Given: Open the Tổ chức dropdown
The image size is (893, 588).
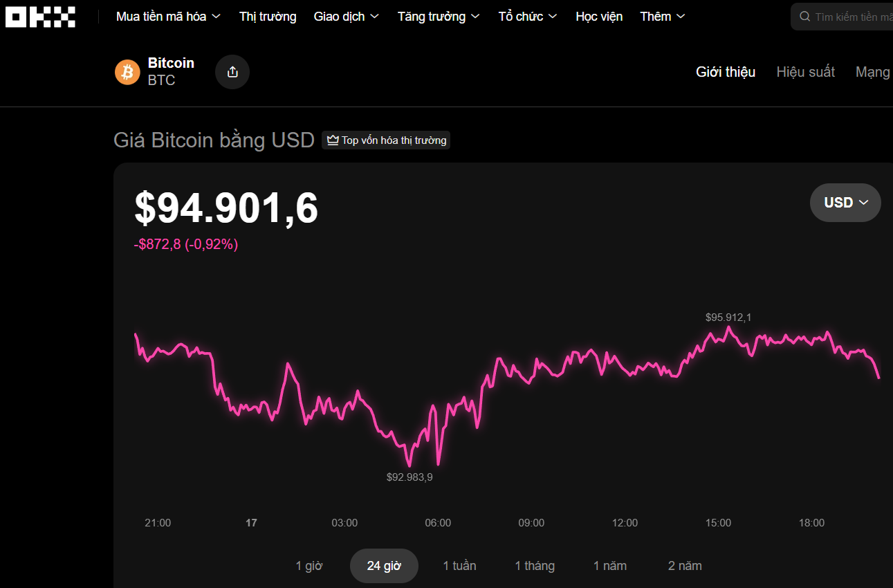Looking at the screenshot, I should coord(528,17).
